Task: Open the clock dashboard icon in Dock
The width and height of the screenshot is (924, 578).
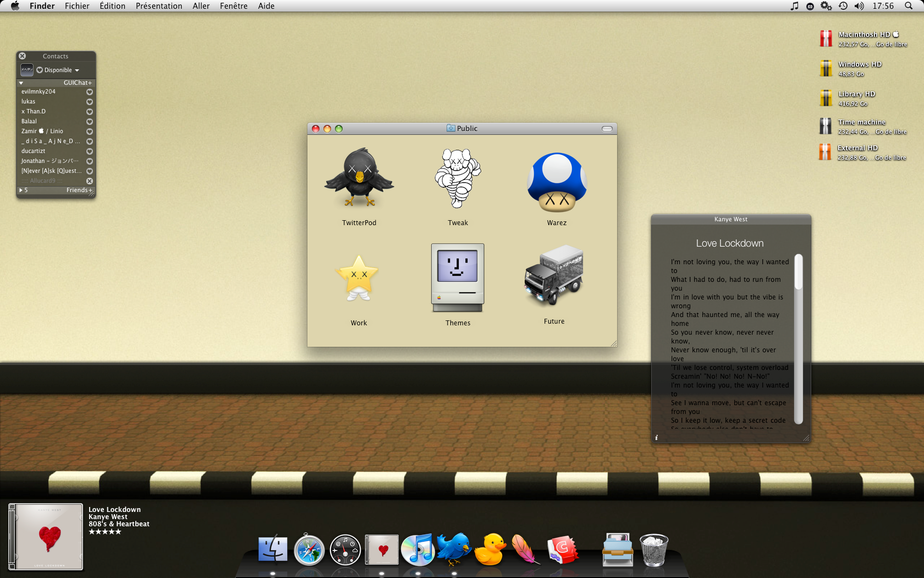Action: 345,550
